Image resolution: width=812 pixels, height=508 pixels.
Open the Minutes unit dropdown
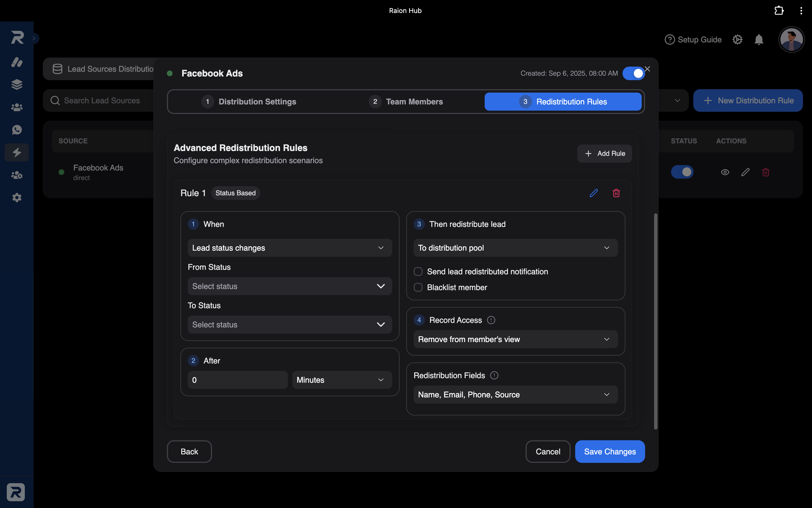[342, 380]
